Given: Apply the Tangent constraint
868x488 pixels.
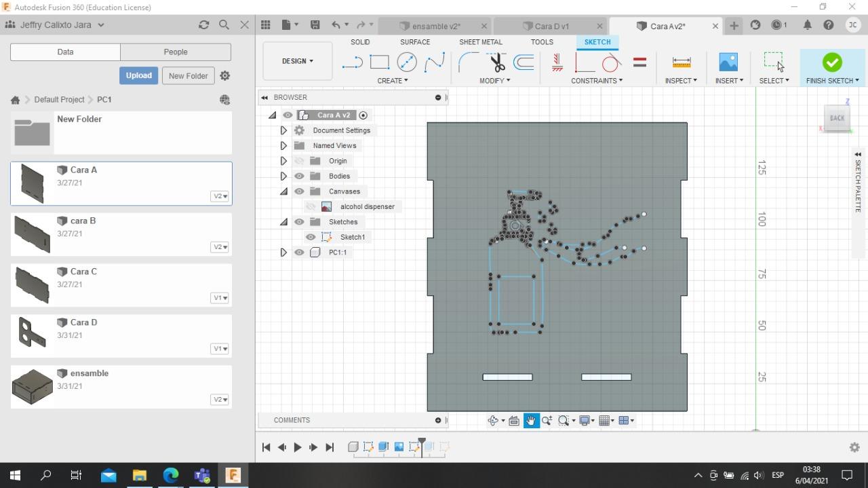Looking at the screenshot, I should [611, 62].
